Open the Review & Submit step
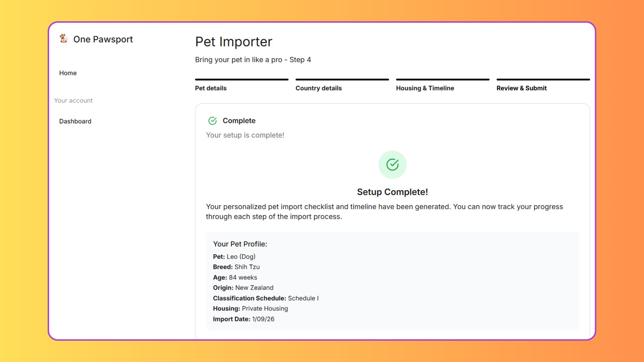 pos(521,88)
